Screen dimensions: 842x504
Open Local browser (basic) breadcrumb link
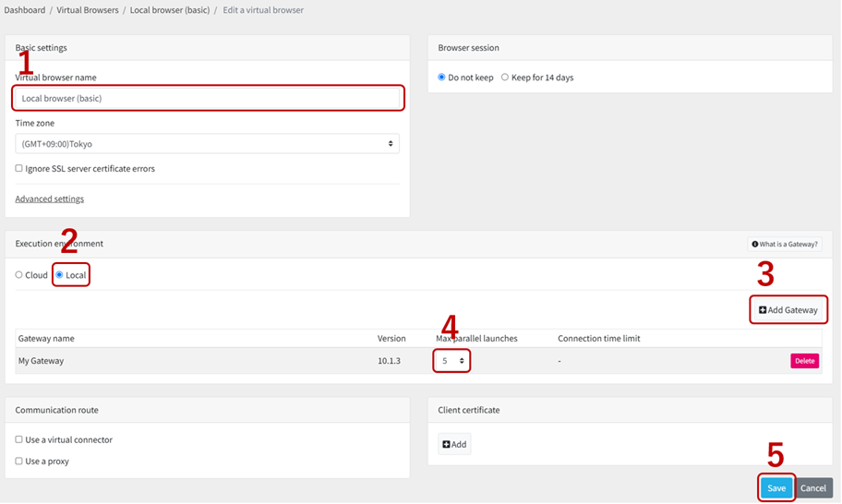click(170, 9)
